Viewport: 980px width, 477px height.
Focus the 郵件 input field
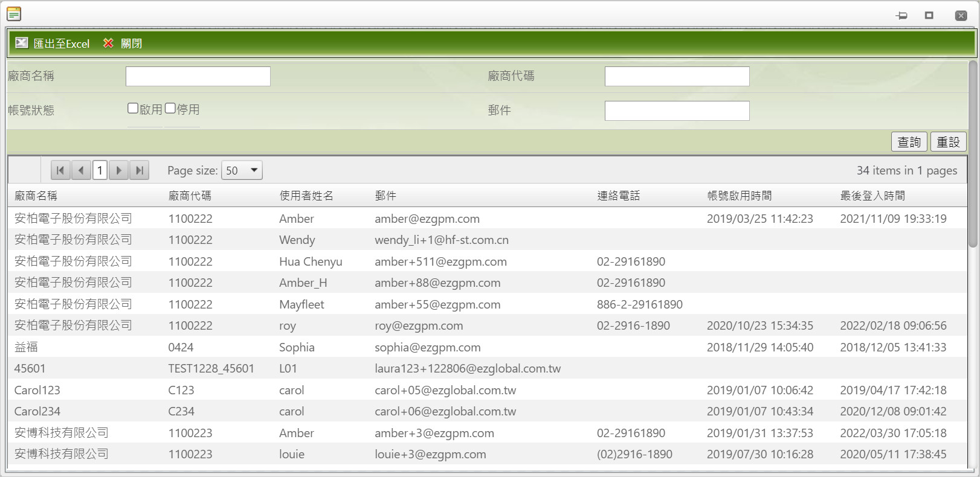click(x=677, y=110)
